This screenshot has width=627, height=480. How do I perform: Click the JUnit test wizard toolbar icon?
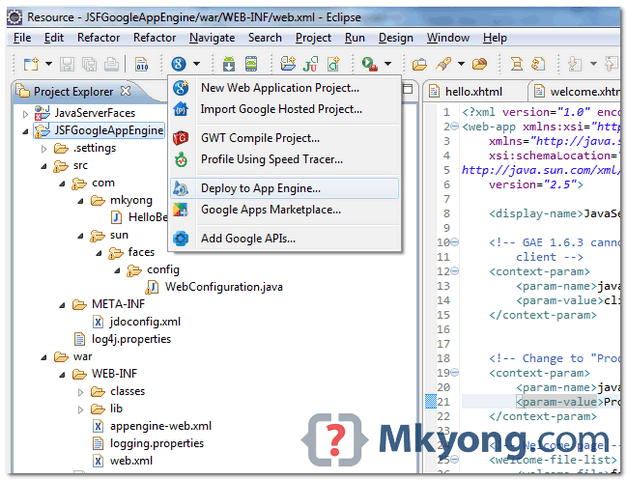pyautogui.click(x=310, y=64)
